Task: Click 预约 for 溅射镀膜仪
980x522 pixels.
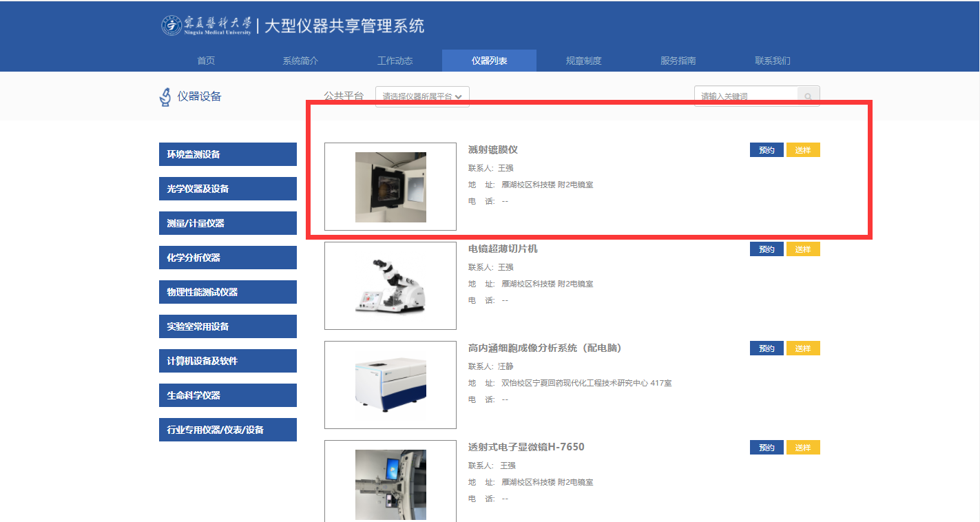Action: click(x=767, y=150)
